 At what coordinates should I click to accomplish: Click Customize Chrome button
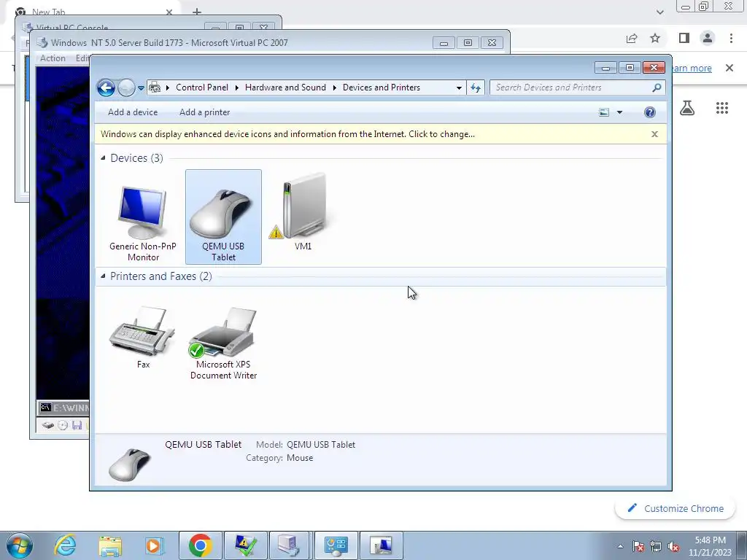tap(675, 508)
